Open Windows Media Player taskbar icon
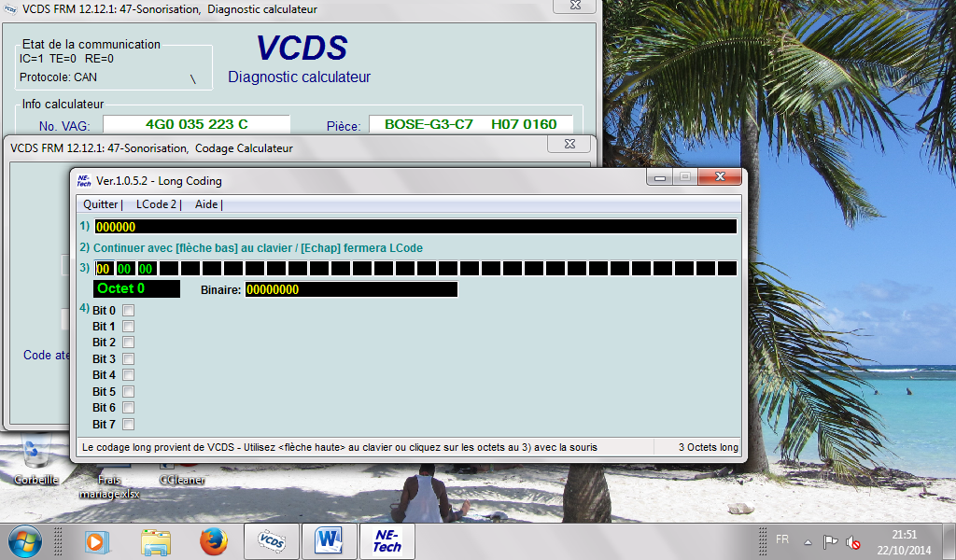This screenshot has width=956, height=560. pyautogui.click(x=95, y=540)
